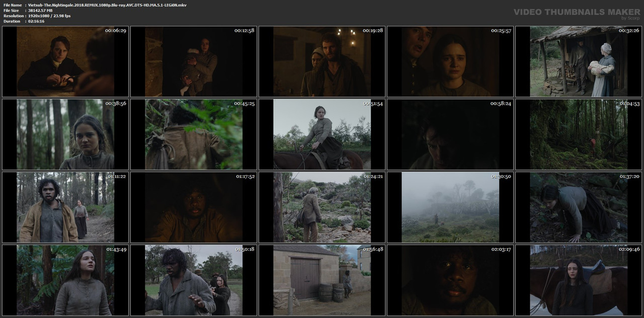The height and width of the screenshot is (318, 644).
Task: Open the thumbnail at 00:19:28
Action: (322, 62)
